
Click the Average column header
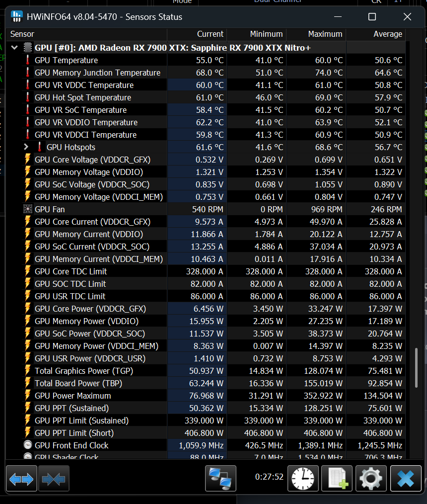(x=376, y=34)
